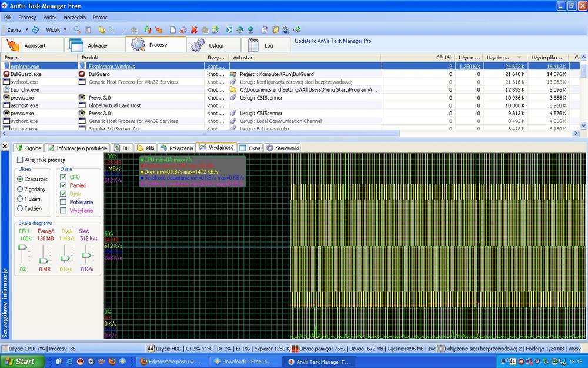Click Update to AnVir Task Manager Pro link
The height and width of the screenshot is (368, 588).
click(x=333, y=41)
